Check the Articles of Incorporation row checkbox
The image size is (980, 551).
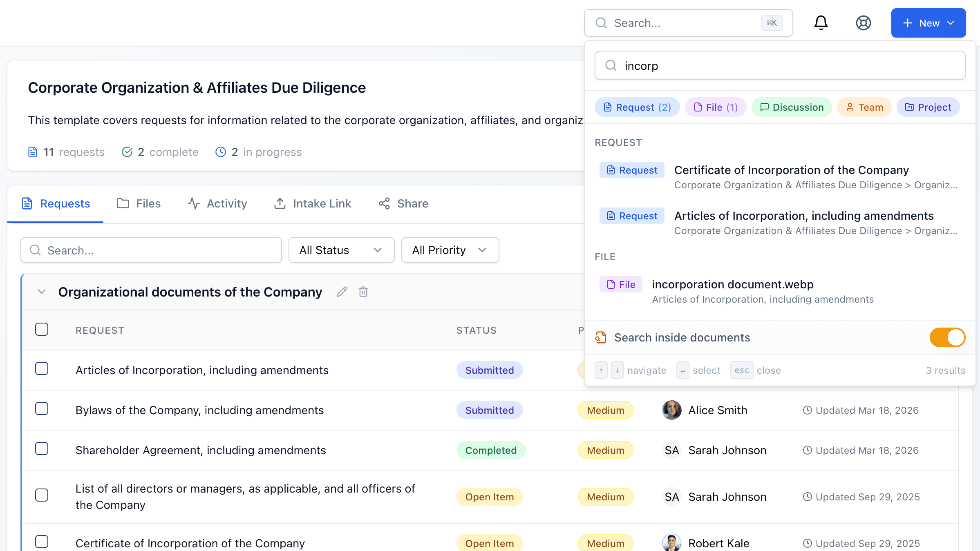(42, 368)
